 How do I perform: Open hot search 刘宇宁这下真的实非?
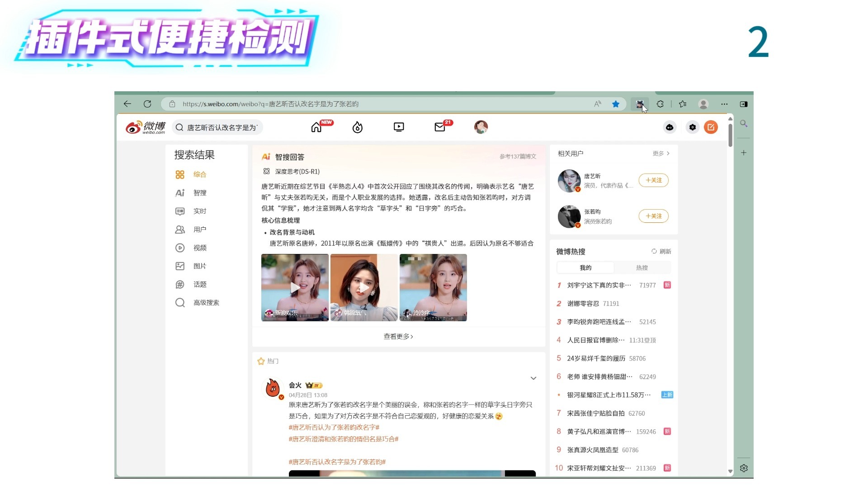(x=599, y=285)
